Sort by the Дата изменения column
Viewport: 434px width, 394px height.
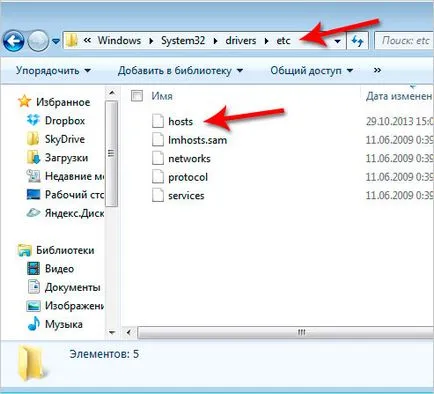pyautogui.click(x=399, y=96)
